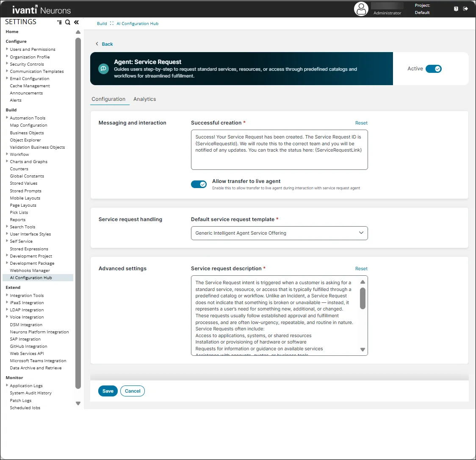
Task: Expand Communication Templates tree node
Action: coord(7,71)
